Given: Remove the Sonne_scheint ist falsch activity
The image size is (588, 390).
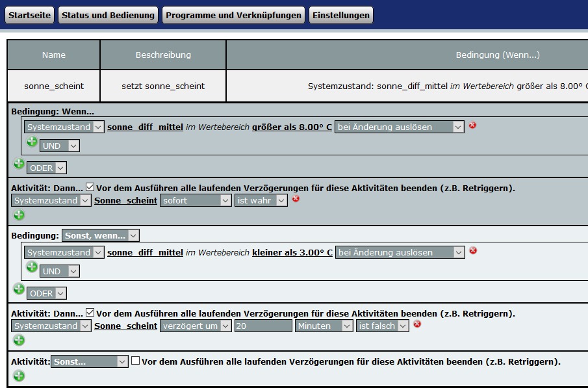Looking at the screenshot, I should coord(417,324).
